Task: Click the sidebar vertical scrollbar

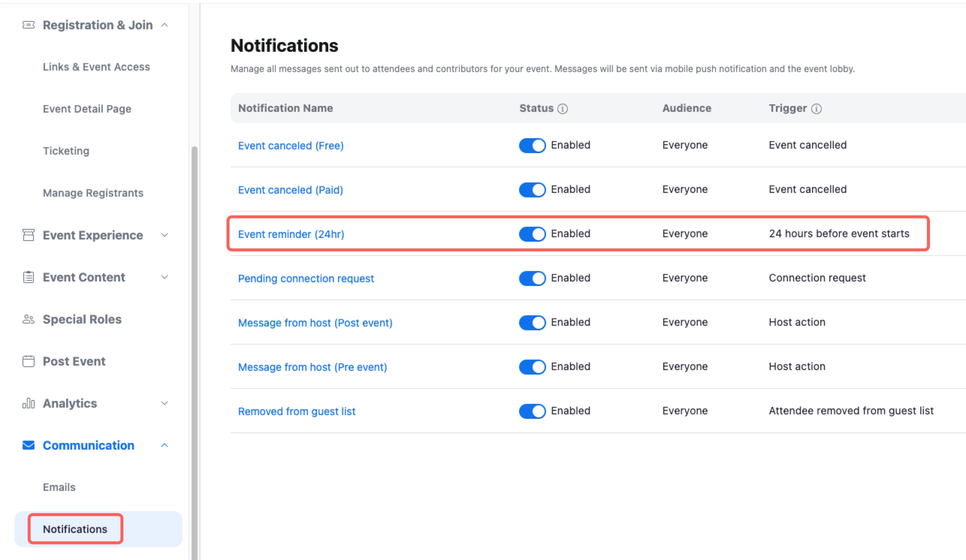Action: pos(194,345)
